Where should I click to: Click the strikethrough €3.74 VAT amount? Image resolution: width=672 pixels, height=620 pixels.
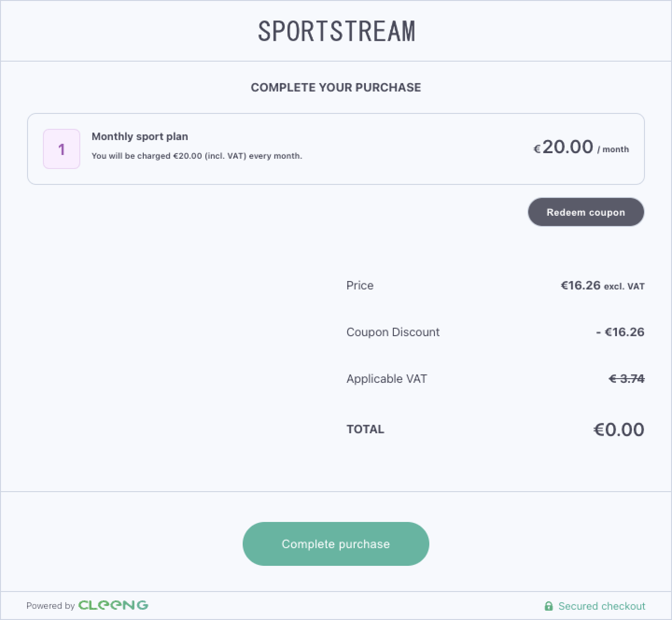[627, 379]
